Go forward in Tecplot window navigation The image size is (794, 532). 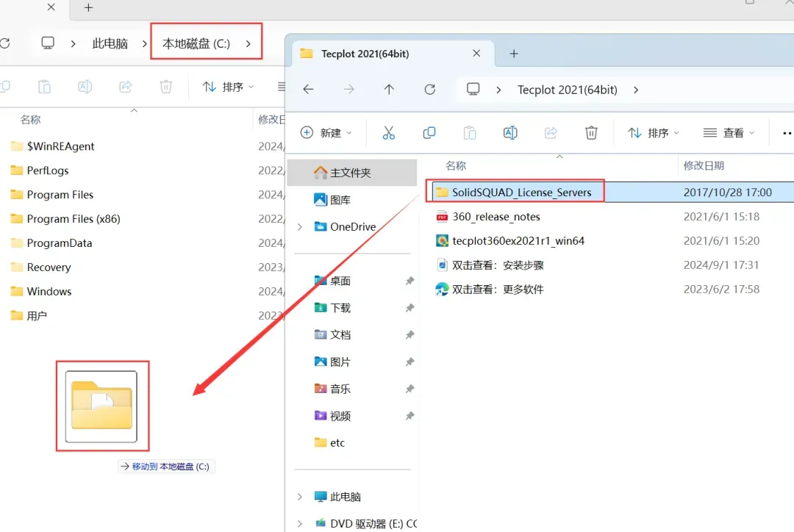(x=349, y=90)
